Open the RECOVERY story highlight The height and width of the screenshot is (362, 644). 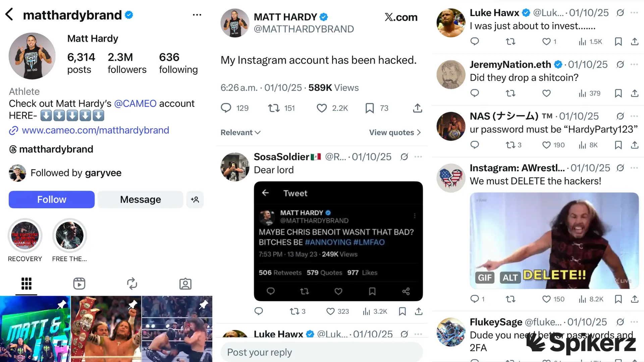coord(25,235)
